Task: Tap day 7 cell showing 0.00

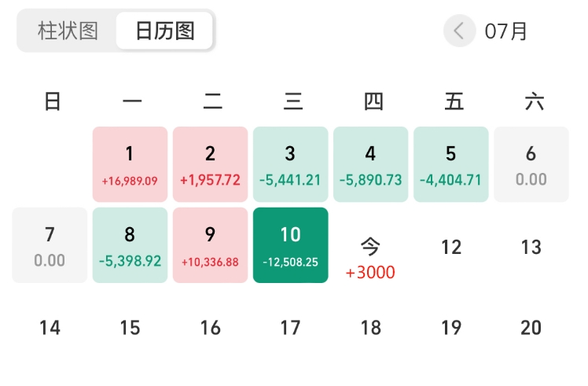Action: (x=50, y=245)
